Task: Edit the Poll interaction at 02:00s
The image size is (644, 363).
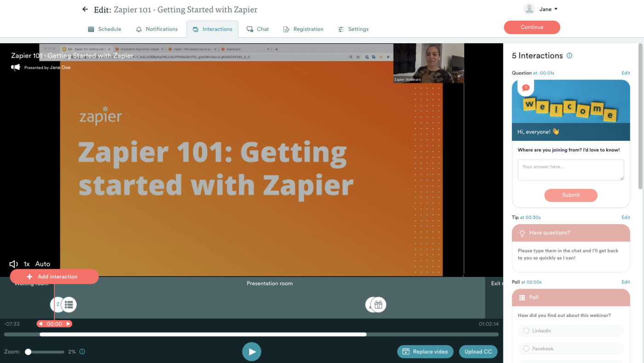Action: point(626,282)
